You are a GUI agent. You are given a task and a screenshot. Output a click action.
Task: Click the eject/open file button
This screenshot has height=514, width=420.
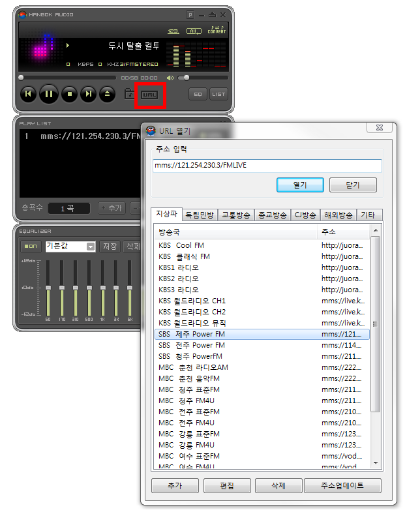coord(107,94)
